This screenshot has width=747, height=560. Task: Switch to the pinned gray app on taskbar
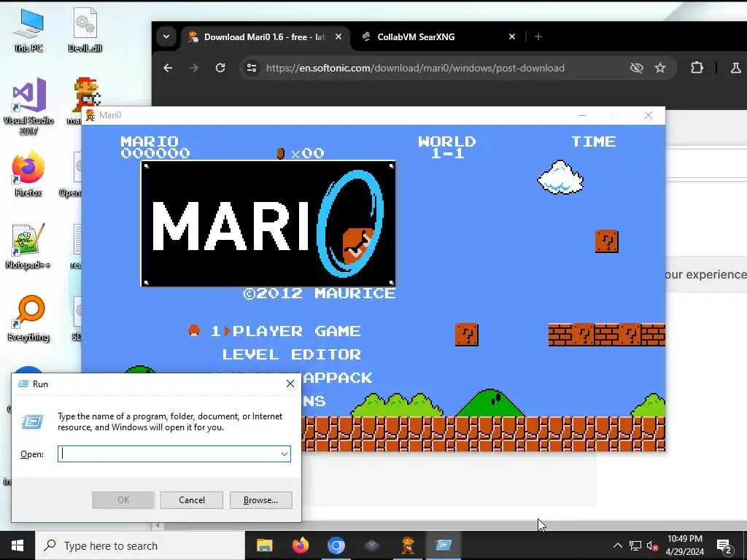(372, 545)
